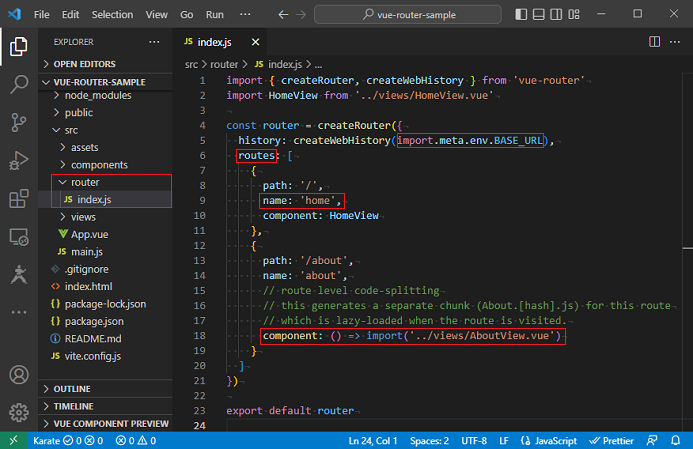693x449 pixels.
Task: Collapse the router folder
Action: (105, 182)
